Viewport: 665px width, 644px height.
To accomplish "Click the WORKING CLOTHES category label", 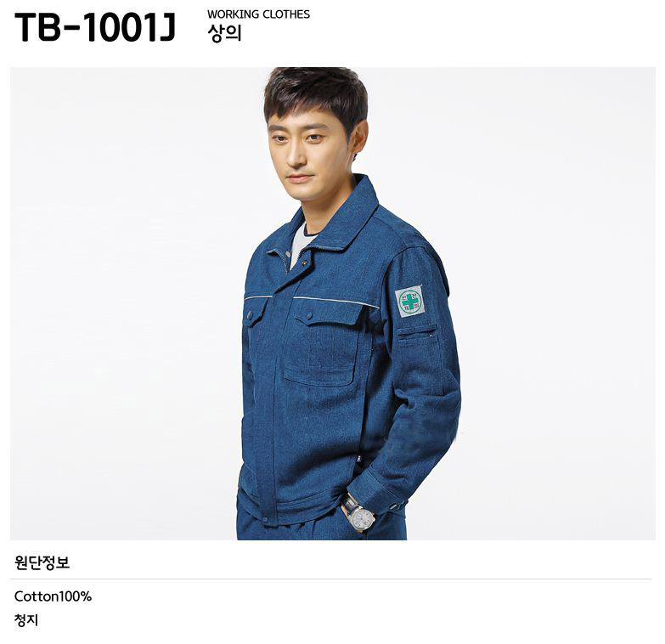I will [259, 14].
